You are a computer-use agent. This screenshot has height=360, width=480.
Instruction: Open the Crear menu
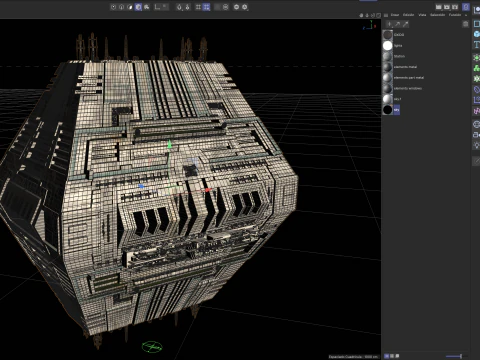click(x=395, y=15)
